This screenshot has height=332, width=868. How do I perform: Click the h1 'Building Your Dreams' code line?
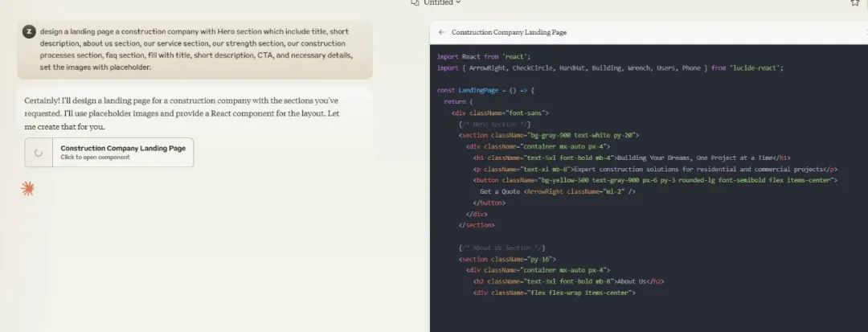632,158
